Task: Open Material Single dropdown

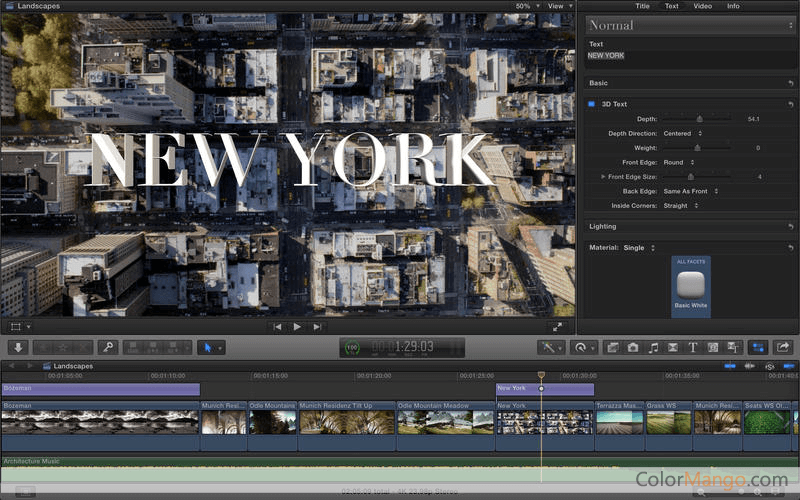Action: pyautogui.click(x=639, y=248)
